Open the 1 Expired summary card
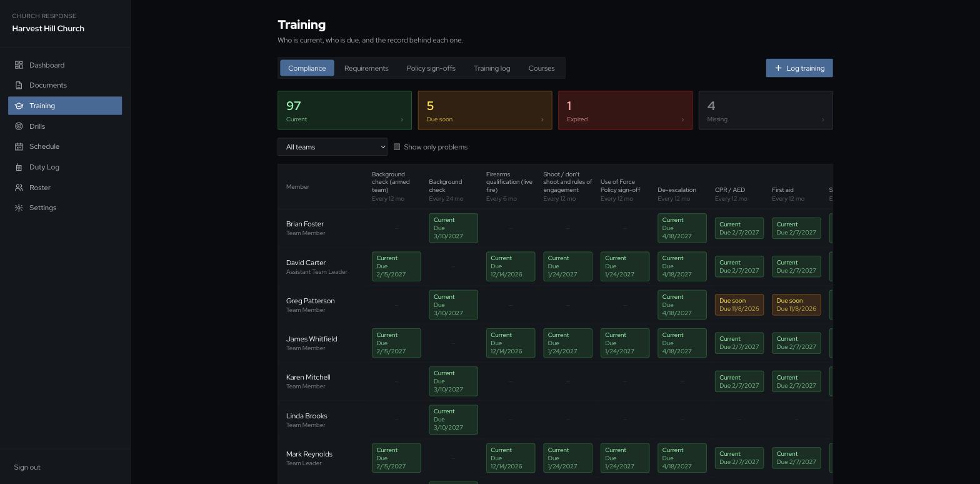The image size is (980, 484). pyautogui.click(x=625, y=110)
